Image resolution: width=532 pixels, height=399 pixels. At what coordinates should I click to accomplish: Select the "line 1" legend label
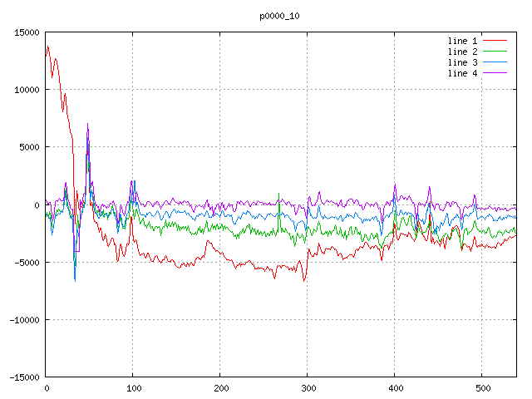(463, 41)
